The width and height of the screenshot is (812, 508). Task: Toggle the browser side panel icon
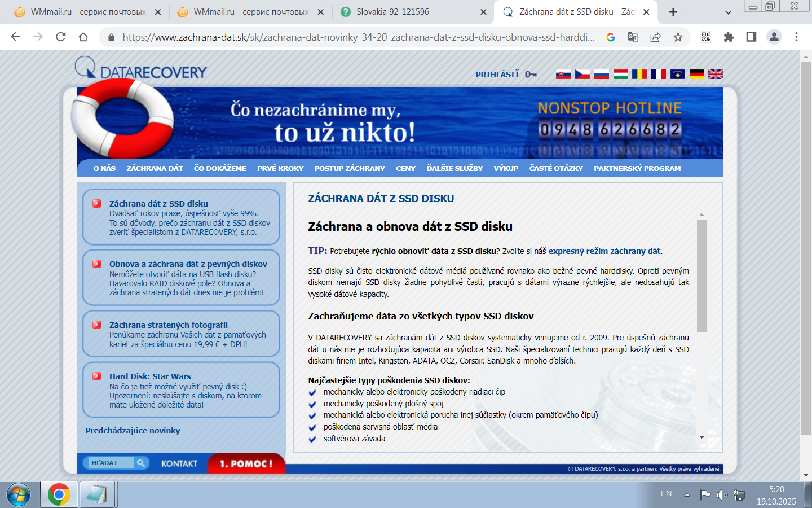[x=751, y=37]
